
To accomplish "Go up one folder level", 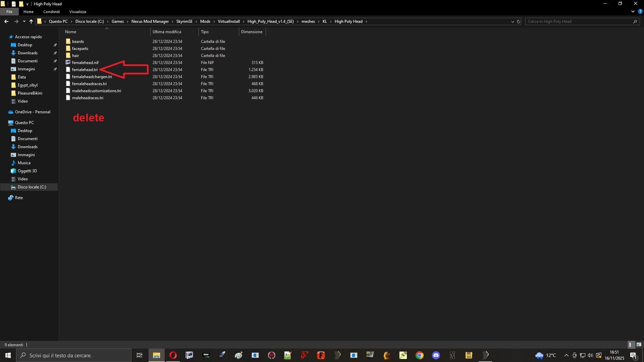I will tap(31, 21).
